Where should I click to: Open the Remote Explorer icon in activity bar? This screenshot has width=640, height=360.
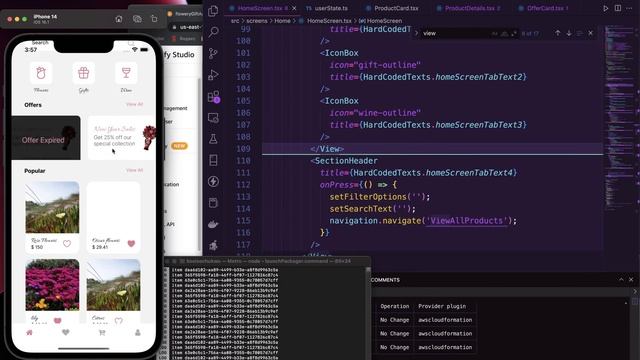213,118
